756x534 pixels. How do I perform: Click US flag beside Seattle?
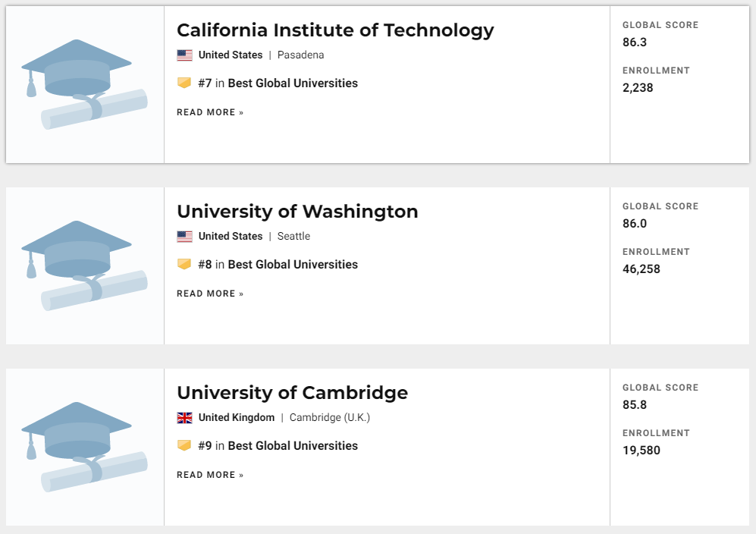pyautogui.click(x=184, y=237)
